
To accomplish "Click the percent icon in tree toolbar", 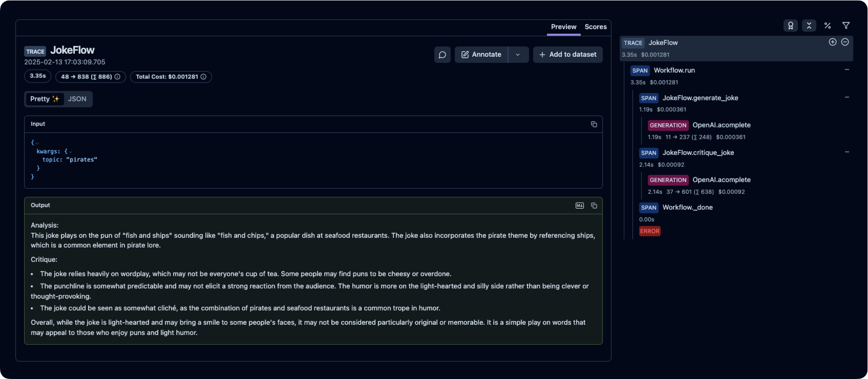I will (x=828, y=26).
